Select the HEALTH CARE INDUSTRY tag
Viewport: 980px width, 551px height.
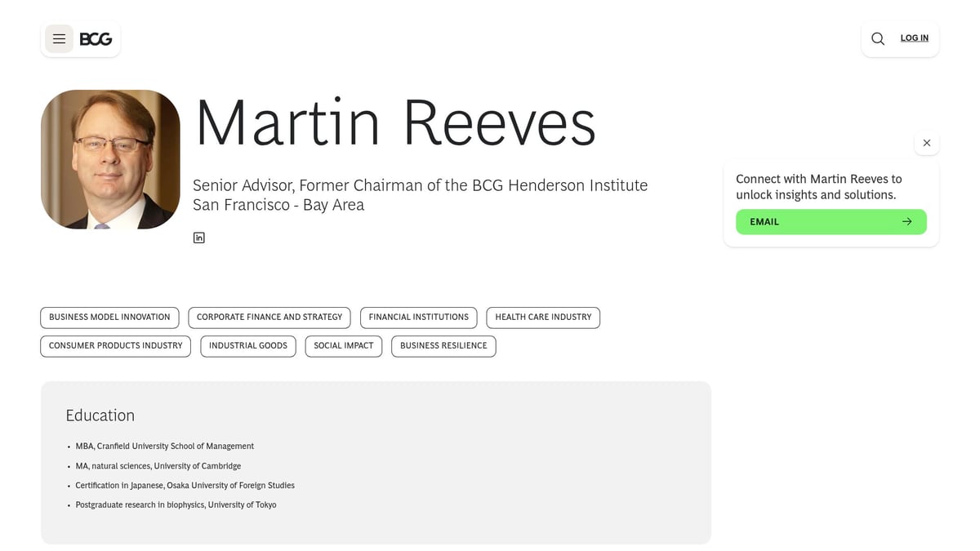point(542,318)
